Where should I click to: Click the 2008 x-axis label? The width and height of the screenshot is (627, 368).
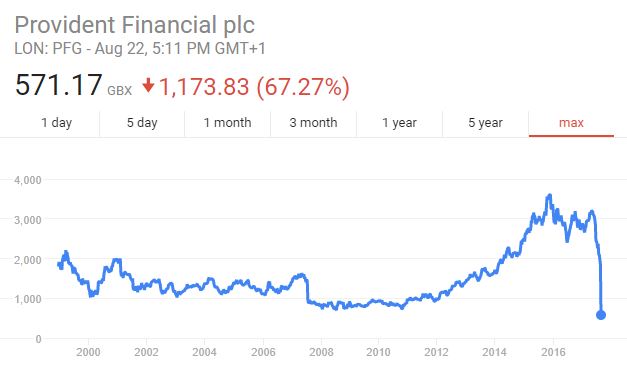tap(321, 352)
